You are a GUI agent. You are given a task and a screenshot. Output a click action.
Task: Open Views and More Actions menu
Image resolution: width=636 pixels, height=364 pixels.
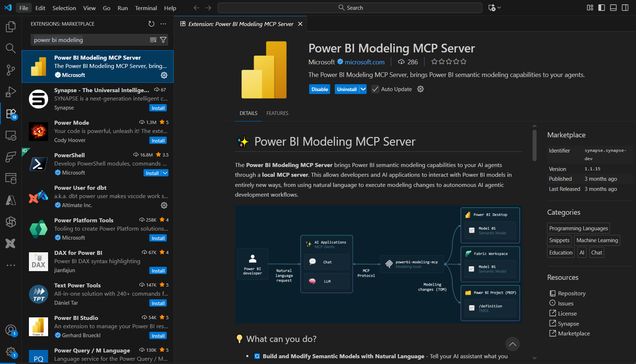163,24
